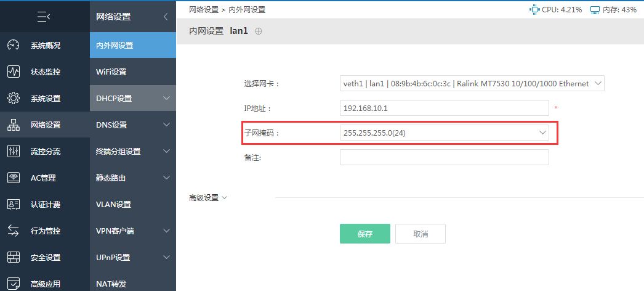
Task: Open the 安全设置 firewall icon
Action: pyautogui.click(x=14, y=257)
